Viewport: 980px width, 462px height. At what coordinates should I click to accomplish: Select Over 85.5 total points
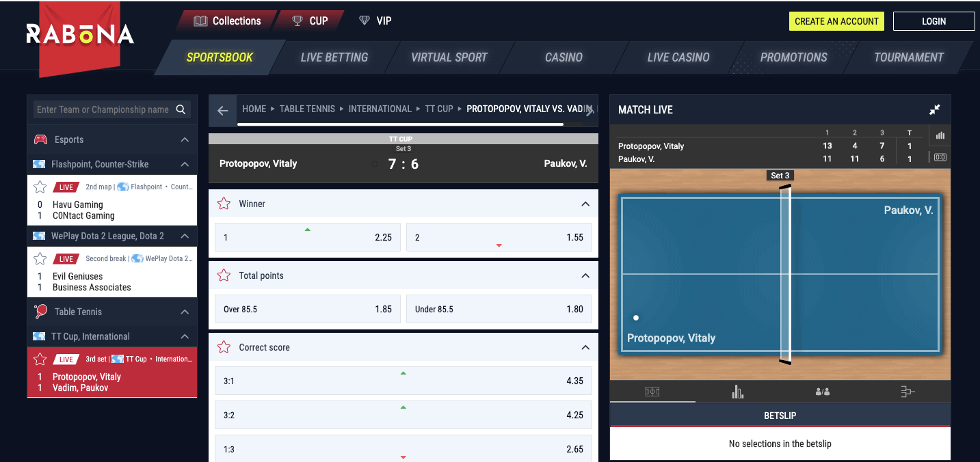coord(308,309)
